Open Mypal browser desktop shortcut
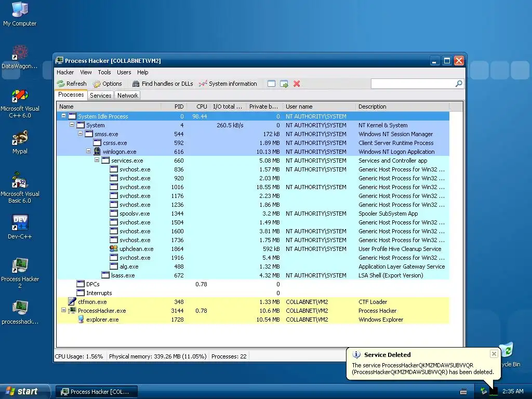The width and height of the screenshot is (532, 399). click(20, 142)
